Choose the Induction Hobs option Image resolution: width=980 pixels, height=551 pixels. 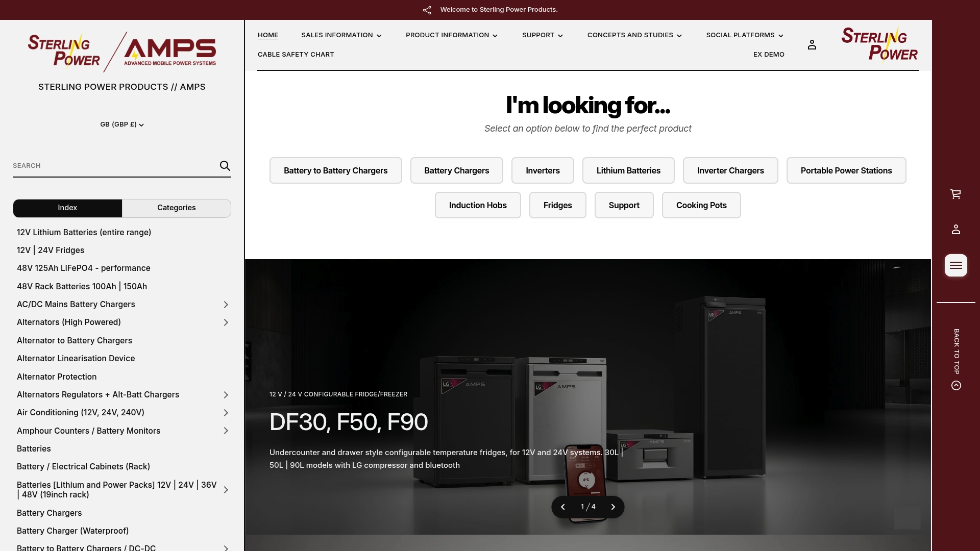tap(478, 205)
